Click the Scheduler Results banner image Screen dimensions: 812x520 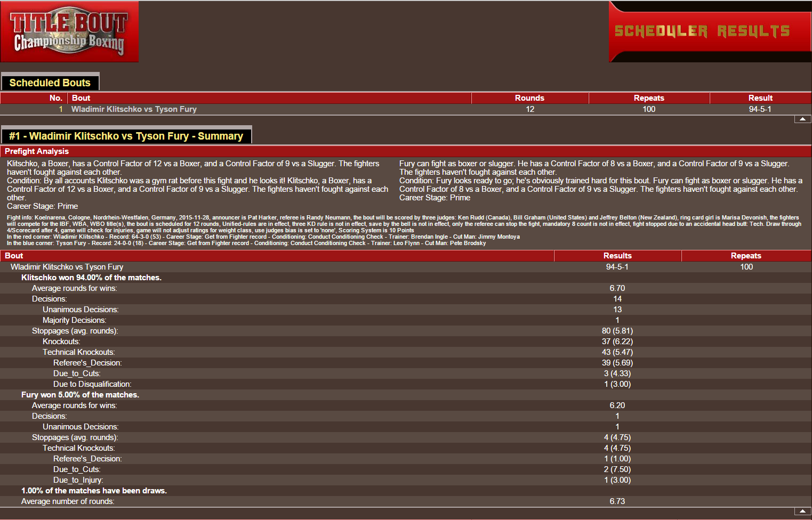(x=710, y=31)
